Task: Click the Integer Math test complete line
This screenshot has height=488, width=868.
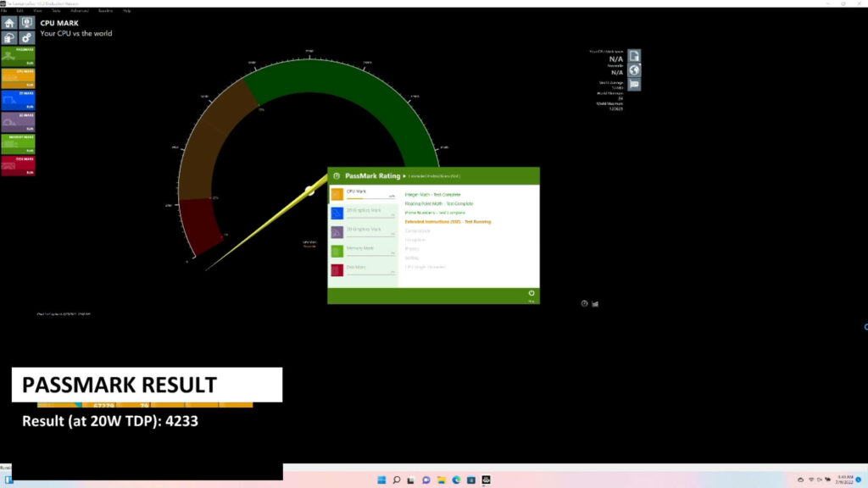Action: pos(432,195)
